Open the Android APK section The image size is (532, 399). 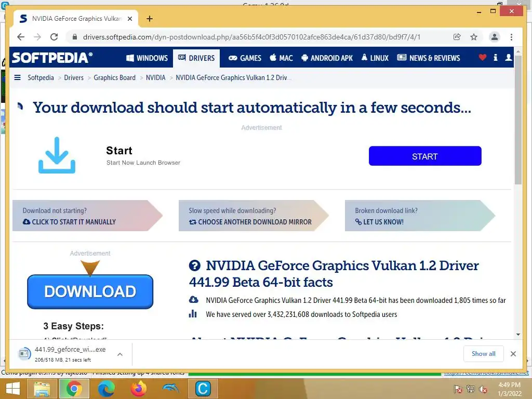(x=327, y=58)
